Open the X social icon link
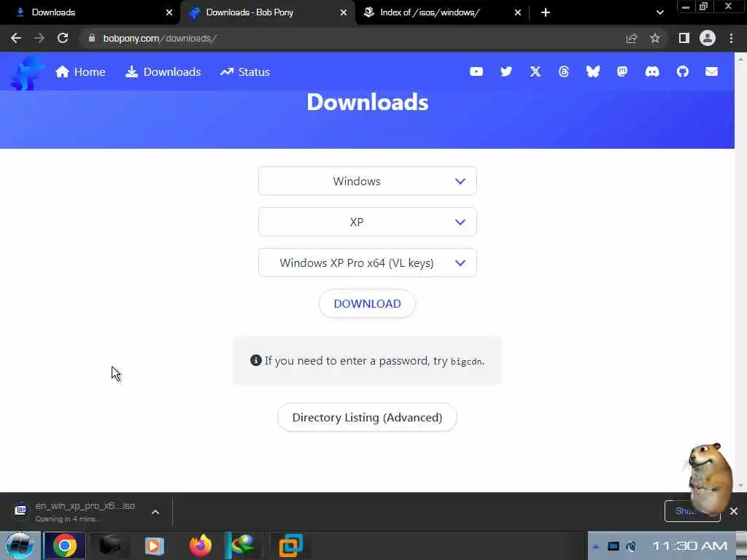Image resolution: width=747 pixels, height=560 pixels. (535, 71)
